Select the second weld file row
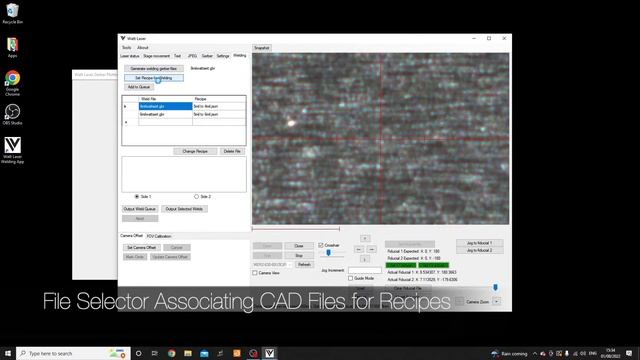This screenshot has height=360, width=640. [165, 114]
